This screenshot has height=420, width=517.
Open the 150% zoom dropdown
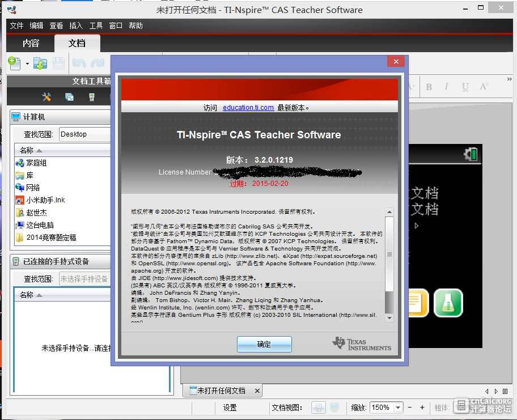coord(398,408)
